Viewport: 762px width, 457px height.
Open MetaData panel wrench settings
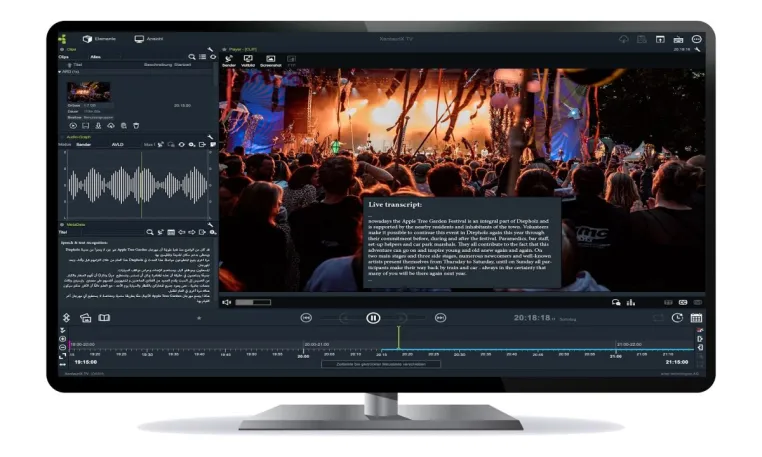(210, 225)
